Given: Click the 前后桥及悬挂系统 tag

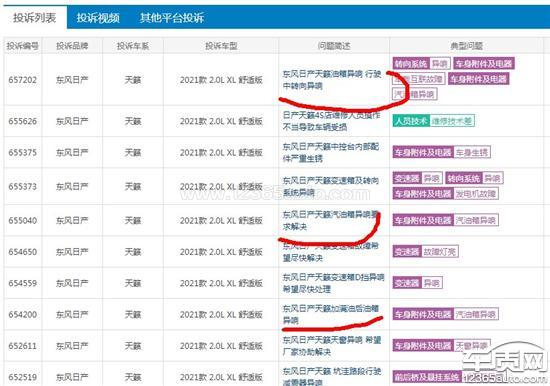Looking at the screenshot, I should pyautogui.click(x=426, y=377).
